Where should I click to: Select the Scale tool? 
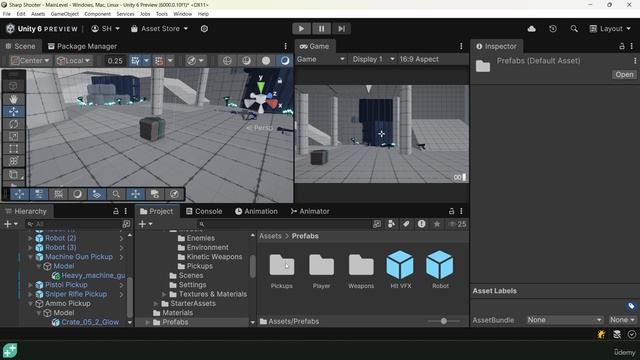pos(13,136)
